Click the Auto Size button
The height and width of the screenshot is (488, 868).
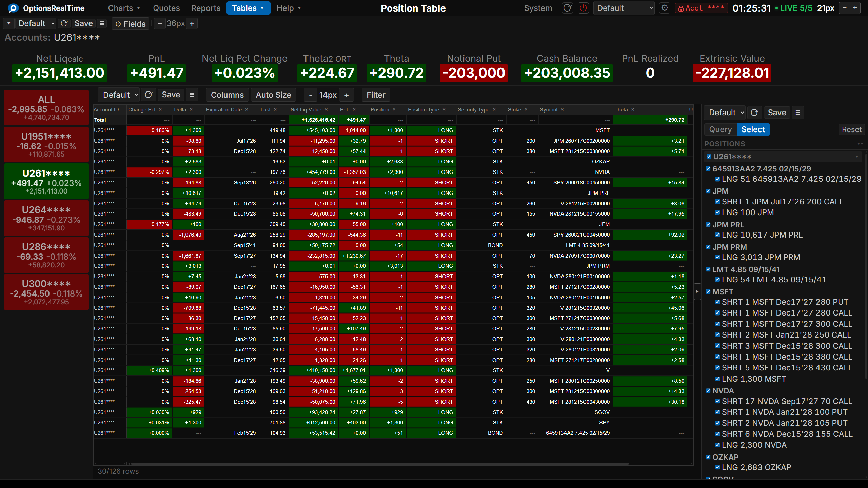coord(273,95)
